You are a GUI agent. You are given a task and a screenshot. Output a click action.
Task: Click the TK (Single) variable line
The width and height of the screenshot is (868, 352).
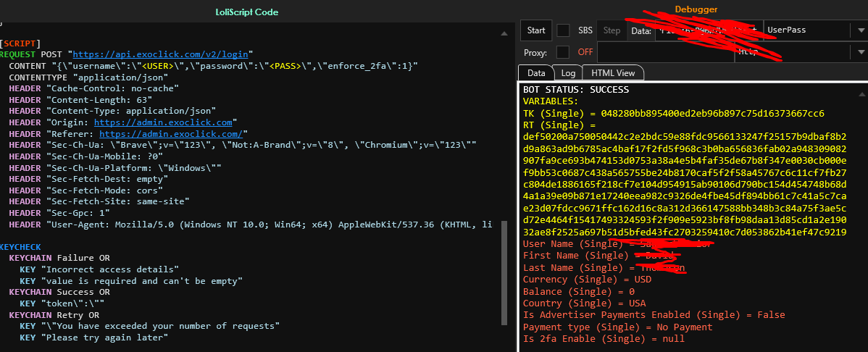[x=673, y=112]
